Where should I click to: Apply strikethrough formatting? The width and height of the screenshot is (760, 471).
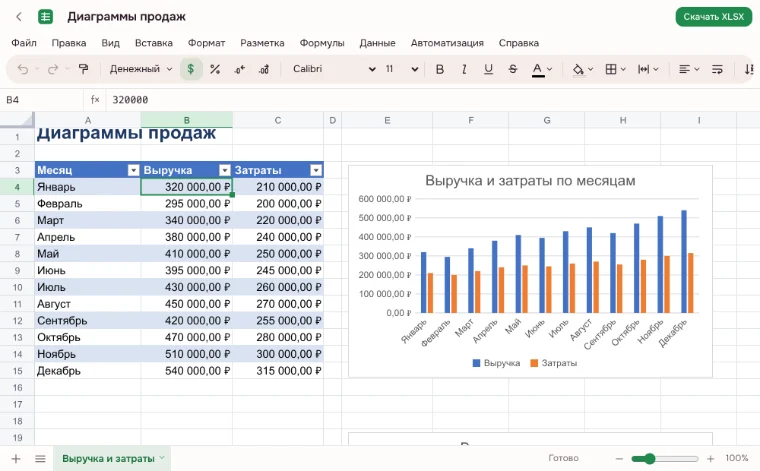pyautogui.click(x=513, y=69)
